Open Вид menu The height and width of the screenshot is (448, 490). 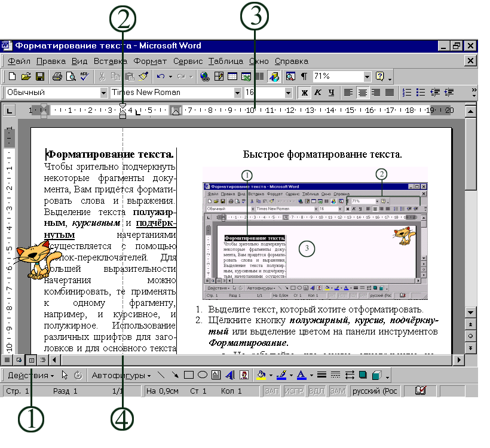(79, 62)
